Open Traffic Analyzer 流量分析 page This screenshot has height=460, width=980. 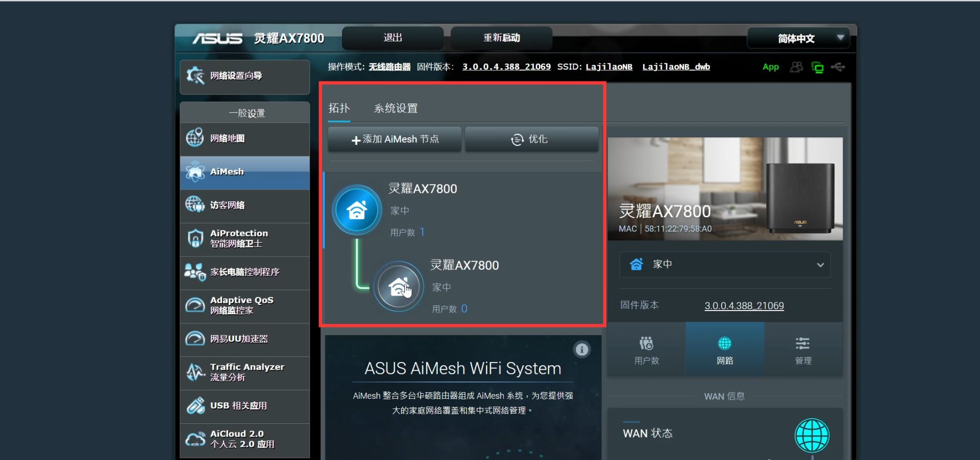[244, 372]
